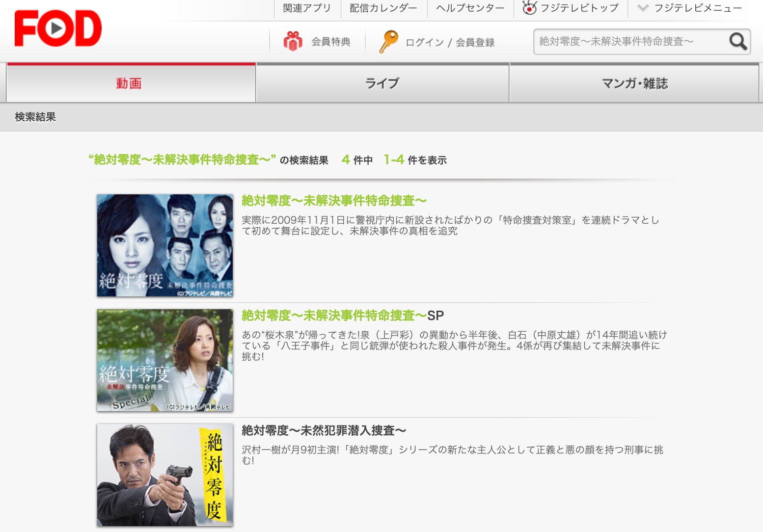
Task: Go to ヘルプセンター
Action: click(470, 8)
